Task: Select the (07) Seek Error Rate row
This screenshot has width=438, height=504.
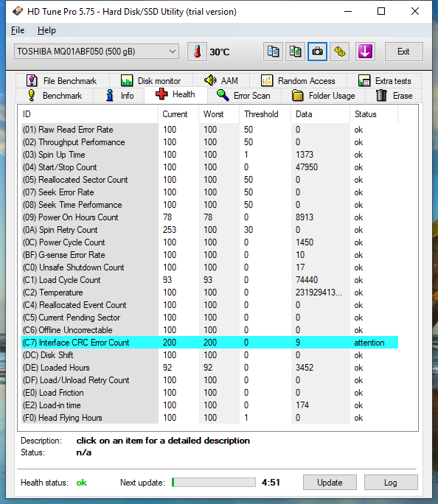Action: click(x=209, y=192)
